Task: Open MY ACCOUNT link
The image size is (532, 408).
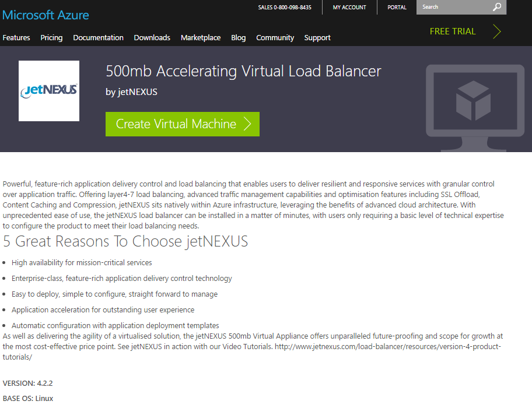Action: [349, 7]
